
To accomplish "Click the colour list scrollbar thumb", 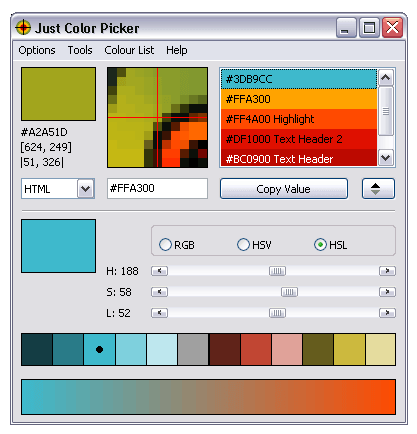I will pos(386,111).
